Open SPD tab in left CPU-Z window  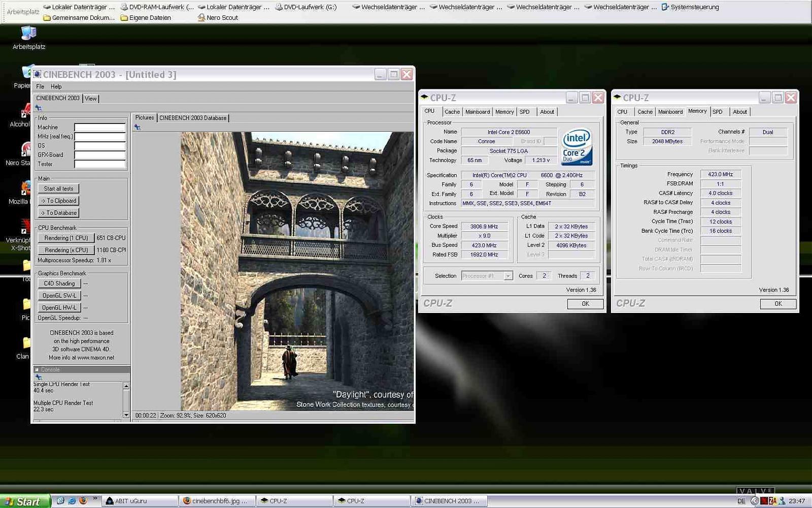click(x=525, y=112)
